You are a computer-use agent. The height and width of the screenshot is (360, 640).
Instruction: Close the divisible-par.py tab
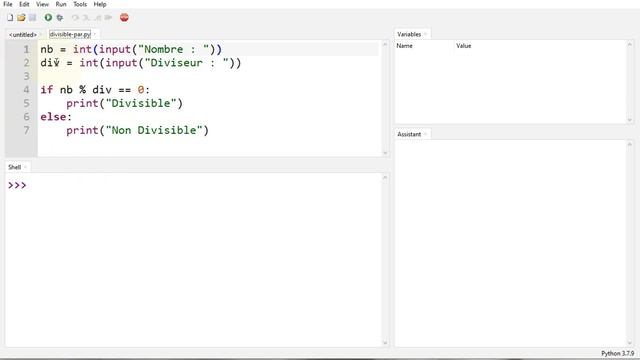click(95, 34)
